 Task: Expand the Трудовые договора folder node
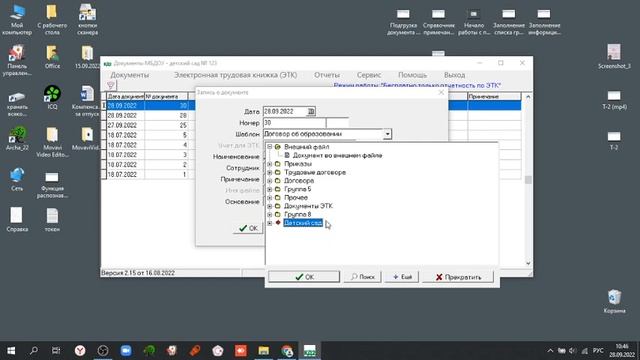point(269,172)
